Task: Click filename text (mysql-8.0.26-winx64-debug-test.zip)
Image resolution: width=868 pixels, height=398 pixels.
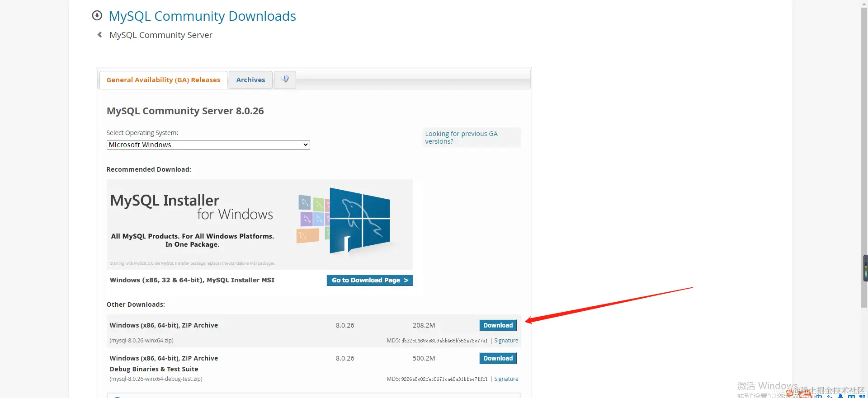Action: [x=156, y=379]
